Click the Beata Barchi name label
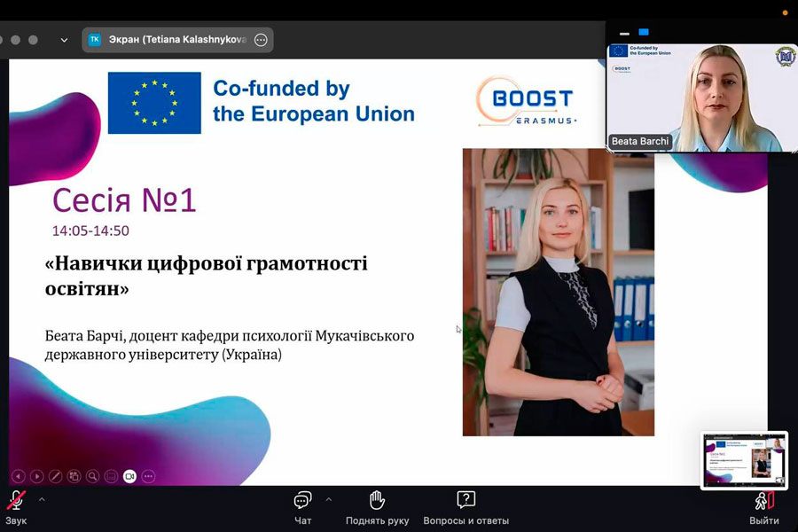The height and width of the screenshot is (532, 798). (x=640, y=142)
